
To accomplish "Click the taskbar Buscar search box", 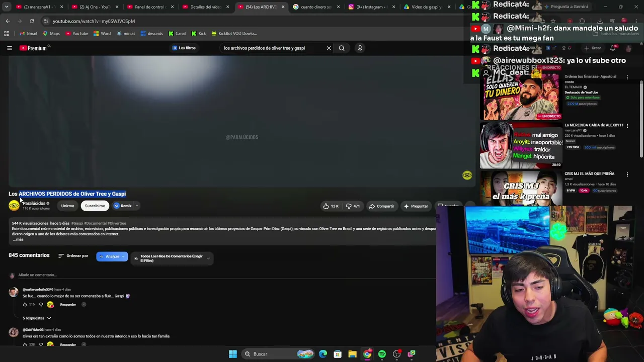I will pyautogui.click(x=278, y=354).
